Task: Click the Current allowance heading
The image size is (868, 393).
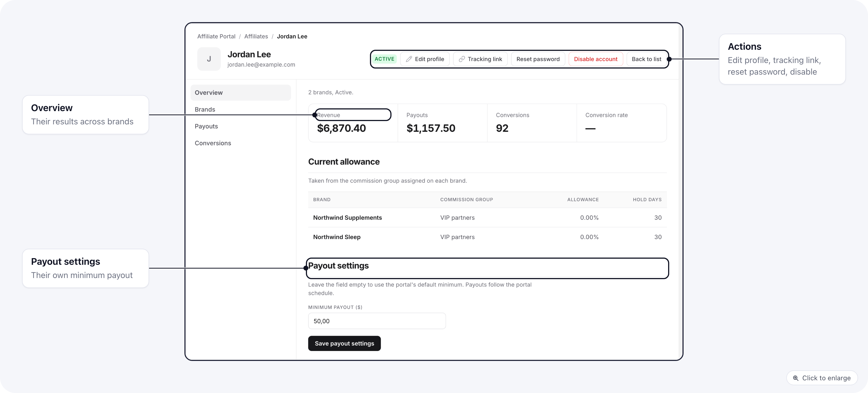Action: (344, 162)
